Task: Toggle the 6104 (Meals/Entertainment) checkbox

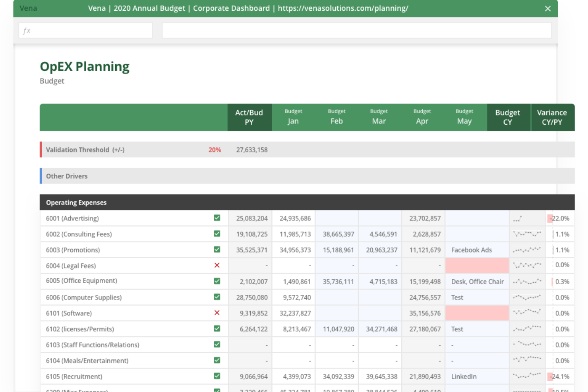Action: click(x=217, y=360)
